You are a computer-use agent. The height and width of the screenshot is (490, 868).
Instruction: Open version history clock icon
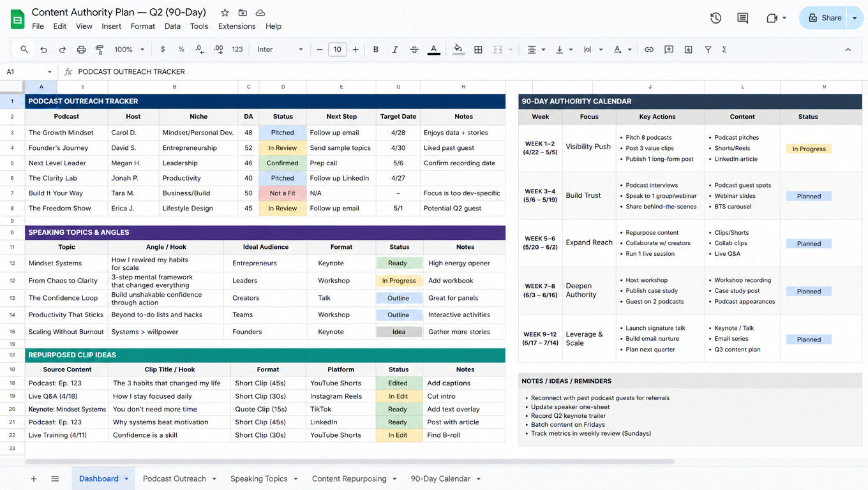(x=715, y=18)
